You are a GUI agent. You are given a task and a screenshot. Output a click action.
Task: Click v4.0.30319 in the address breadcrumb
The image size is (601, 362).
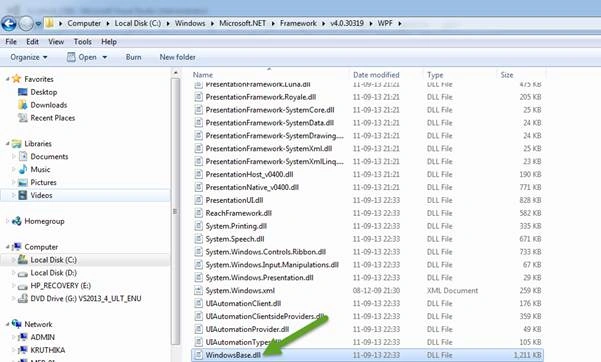(x=347, y=23)
